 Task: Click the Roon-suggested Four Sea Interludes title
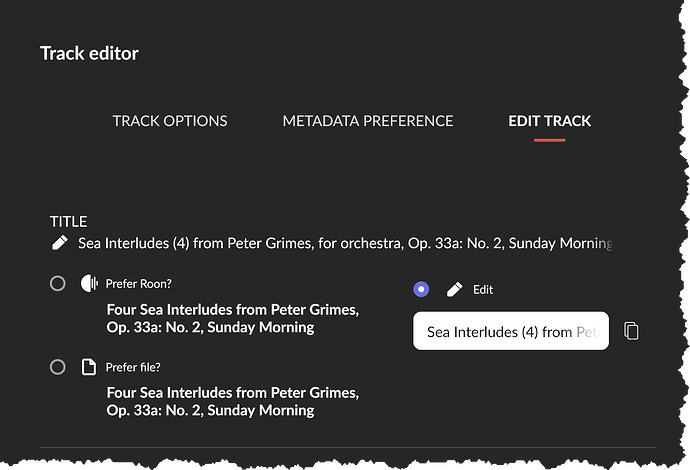coord(232,318)
